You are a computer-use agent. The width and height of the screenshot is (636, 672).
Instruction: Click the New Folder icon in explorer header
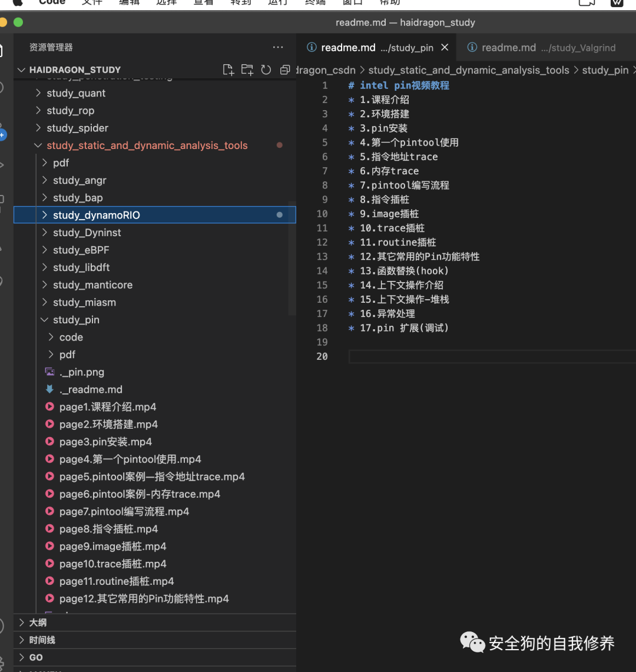[x=247, y=70]
